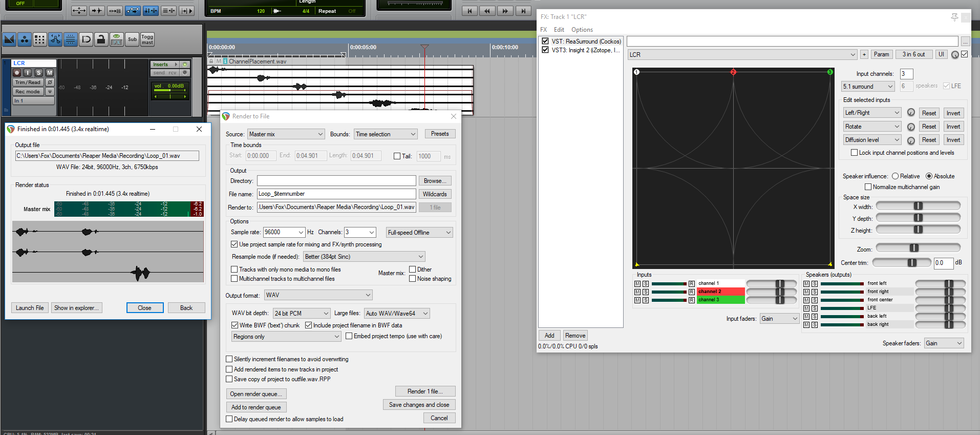Select Relative speaker influence
This screenshot has height=435, width=980.
pyautogui.click(x=895, y=176)
